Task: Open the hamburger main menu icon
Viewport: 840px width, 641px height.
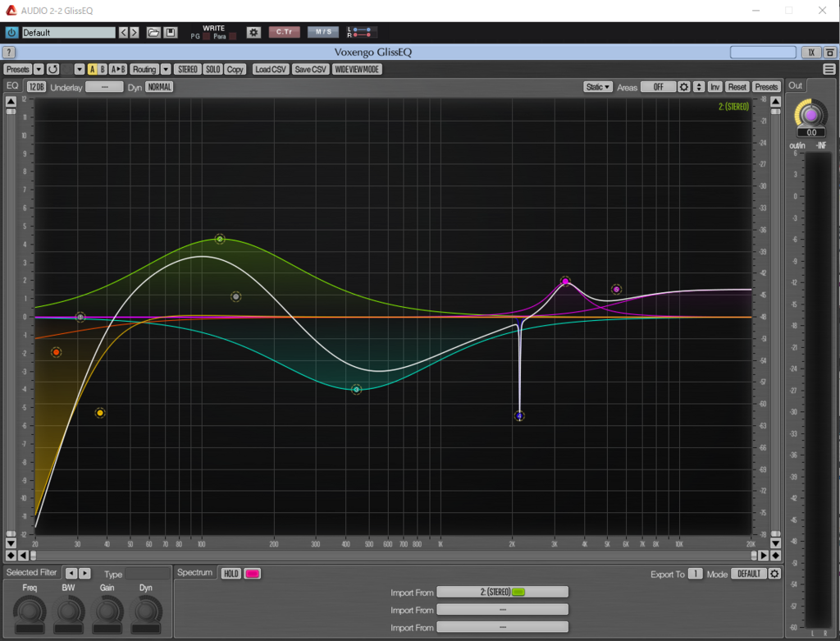Action: (829, 69)
